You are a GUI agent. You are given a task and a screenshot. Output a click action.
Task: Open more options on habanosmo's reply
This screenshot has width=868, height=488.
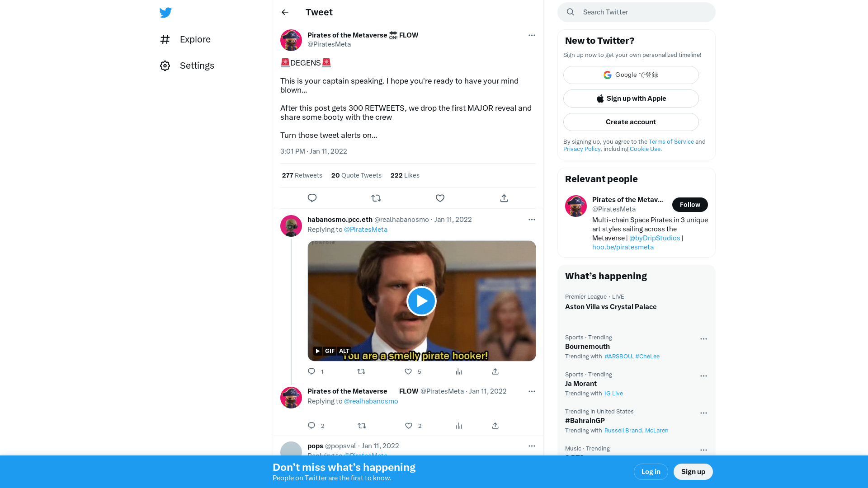click(x=532, y=220)
